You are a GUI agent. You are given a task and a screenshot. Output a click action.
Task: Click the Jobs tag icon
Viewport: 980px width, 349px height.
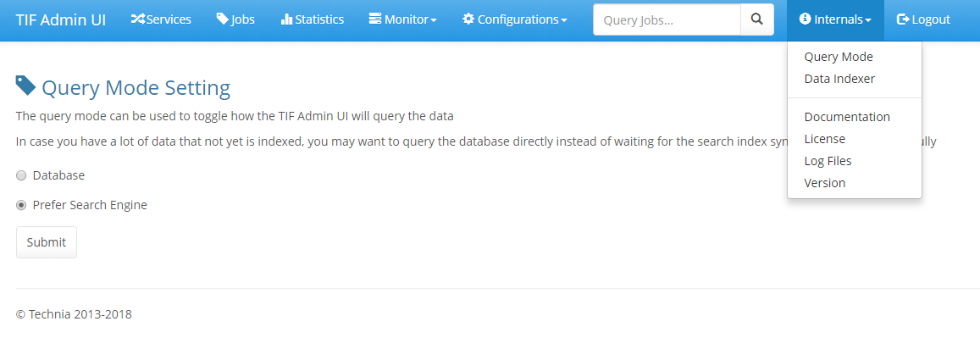click(x=222, y=19)
